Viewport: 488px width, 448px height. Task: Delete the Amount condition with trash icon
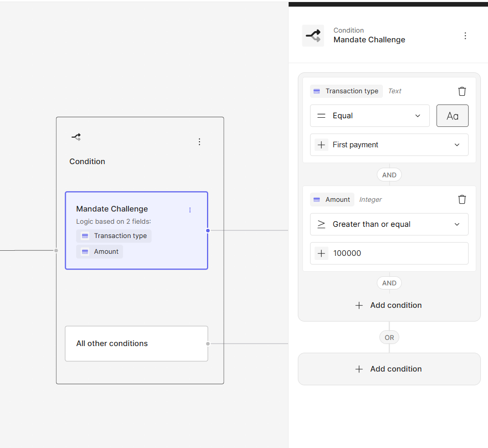pos(462,199)
